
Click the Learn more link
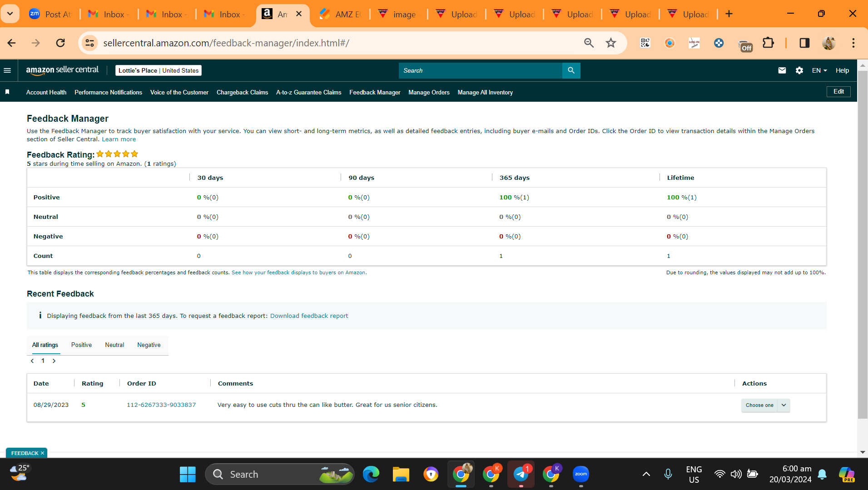[x=119, y=139]
